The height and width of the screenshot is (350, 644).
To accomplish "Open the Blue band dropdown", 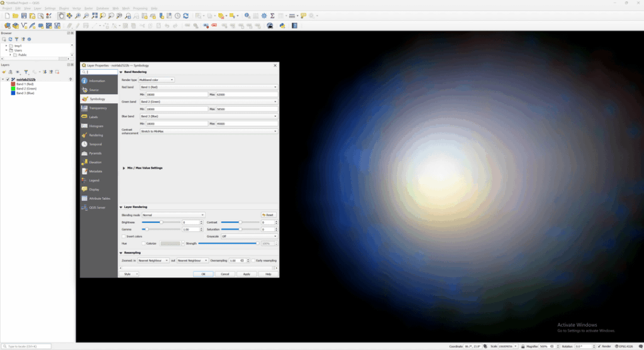I will (x=209, y=116).
